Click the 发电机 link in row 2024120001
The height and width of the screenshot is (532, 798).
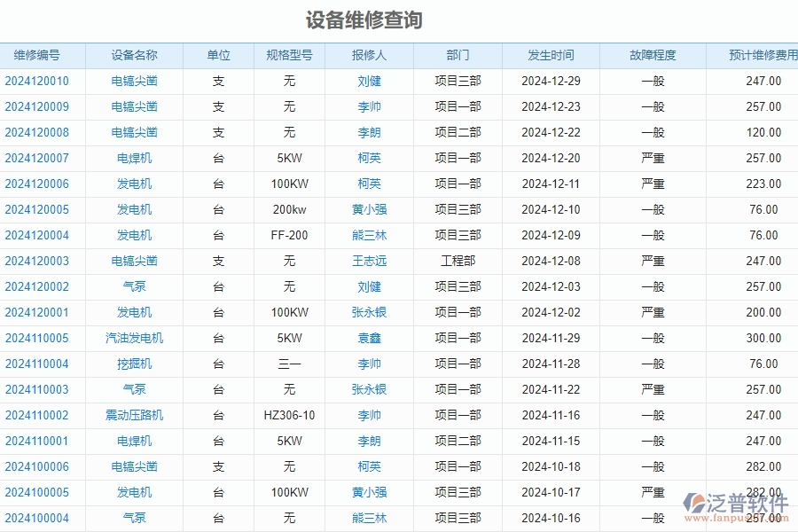click(x=134, y=312)
